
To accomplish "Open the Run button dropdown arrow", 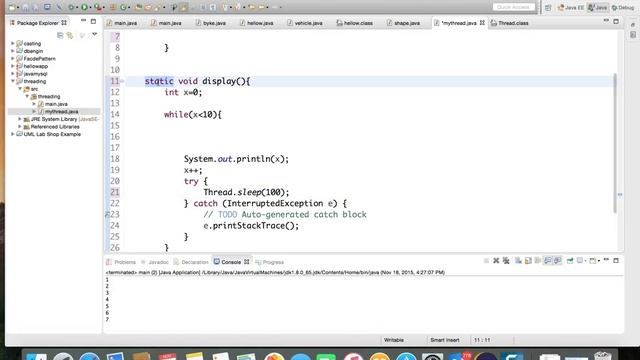I will (90, 7).
